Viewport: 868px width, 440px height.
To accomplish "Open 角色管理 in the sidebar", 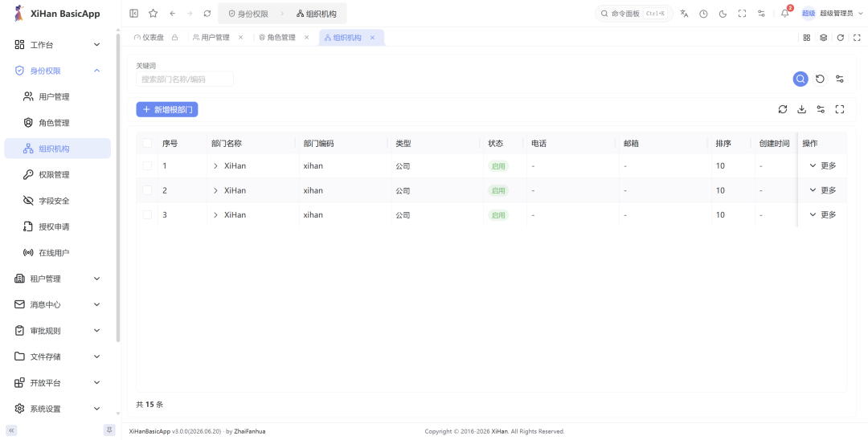I will point(58,123).
